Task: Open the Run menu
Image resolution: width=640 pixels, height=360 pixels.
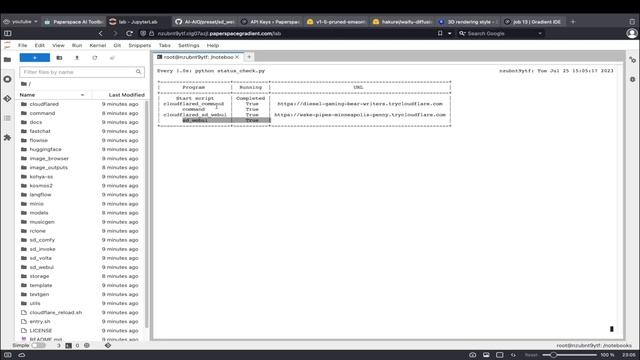Action: click(x=77, y=45)
